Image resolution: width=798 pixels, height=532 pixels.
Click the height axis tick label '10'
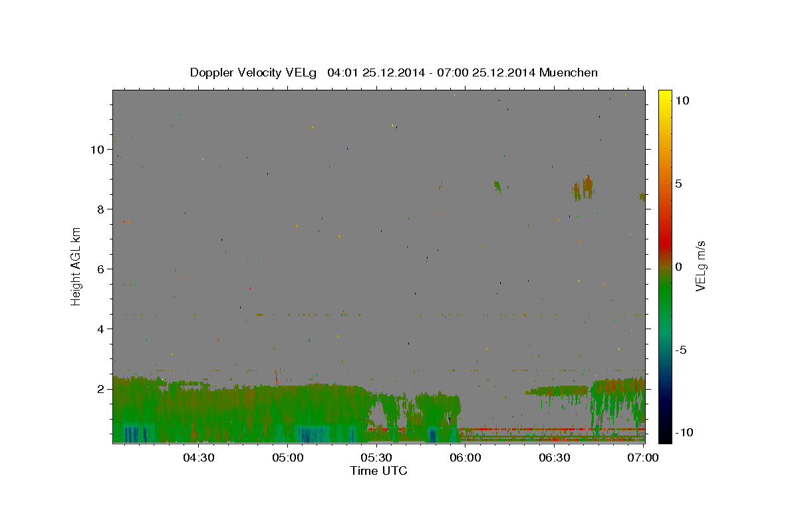point(97,150)
